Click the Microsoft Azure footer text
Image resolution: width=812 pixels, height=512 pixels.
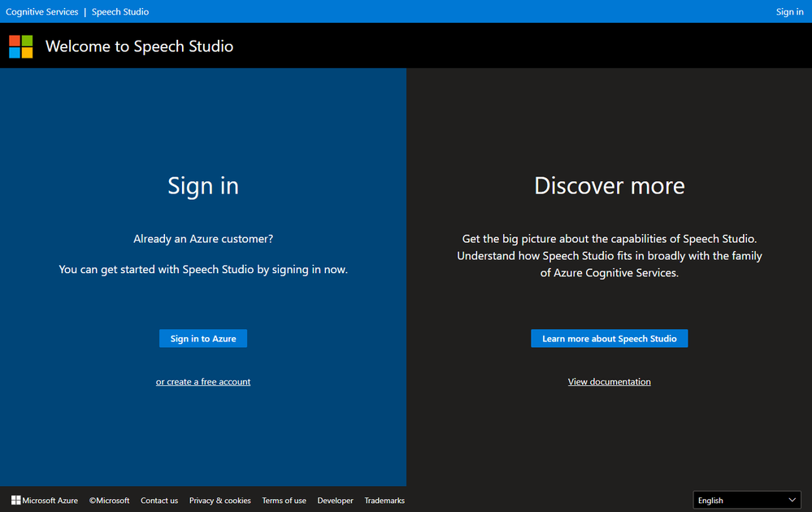[x=50, y=501]
